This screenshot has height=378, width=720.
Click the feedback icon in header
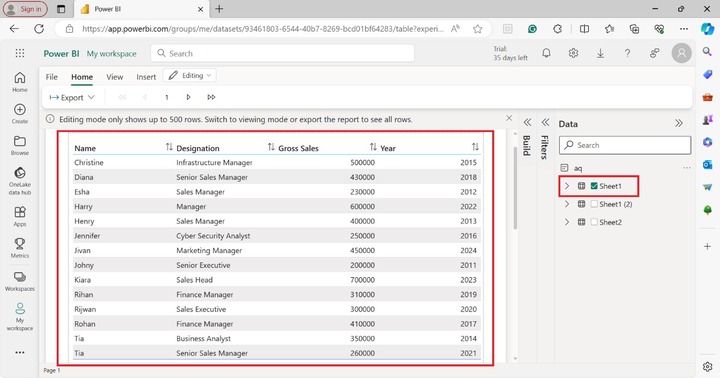pyautogui.click(x=654, y=53)
